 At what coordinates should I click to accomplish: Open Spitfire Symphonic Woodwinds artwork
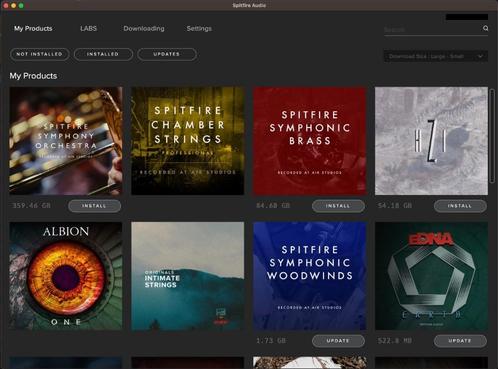[310, 276]
